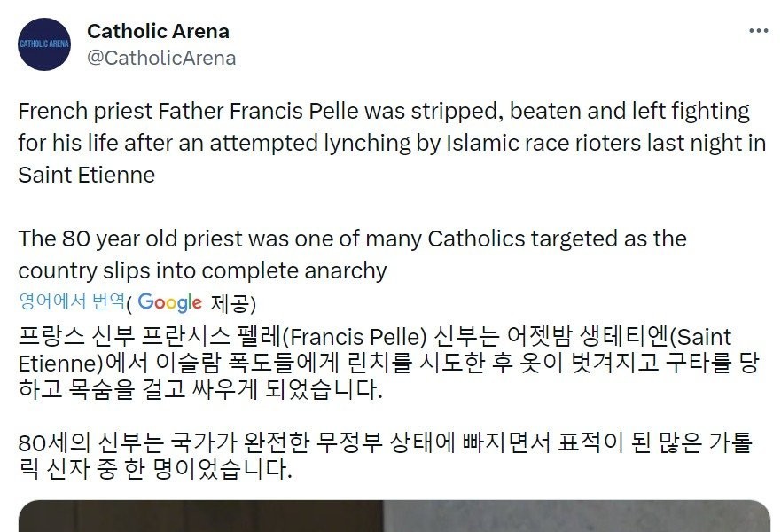Click the Catholic Arena profile avatar
The image size is (781, 532).
(x=44, y=44)
